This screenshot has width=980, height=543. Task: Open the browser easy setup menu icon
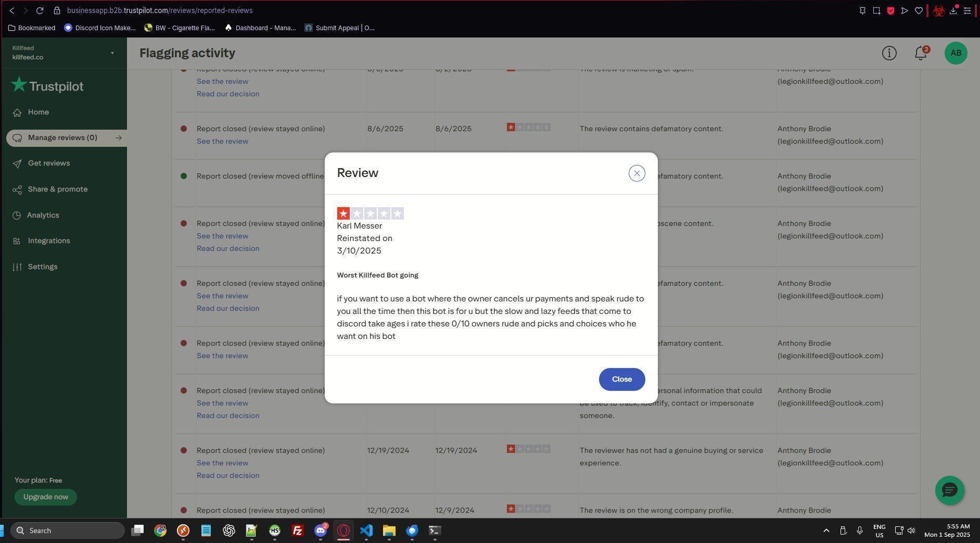pos(968,10)
